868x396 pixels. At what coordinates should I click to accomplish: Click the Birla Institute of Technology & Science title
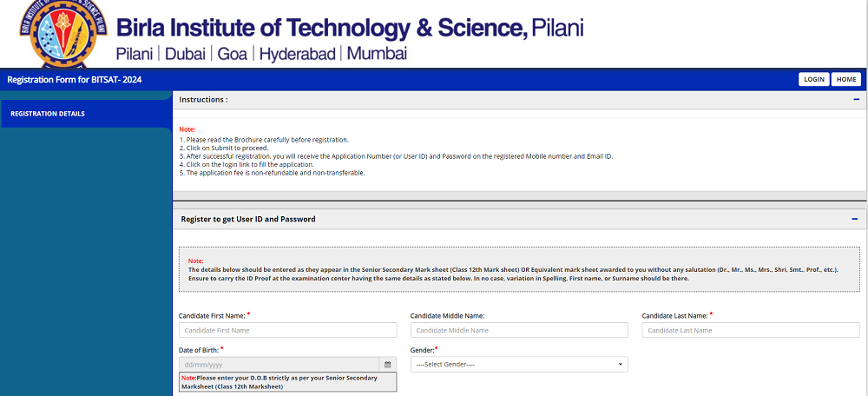(x=349, y=27)
